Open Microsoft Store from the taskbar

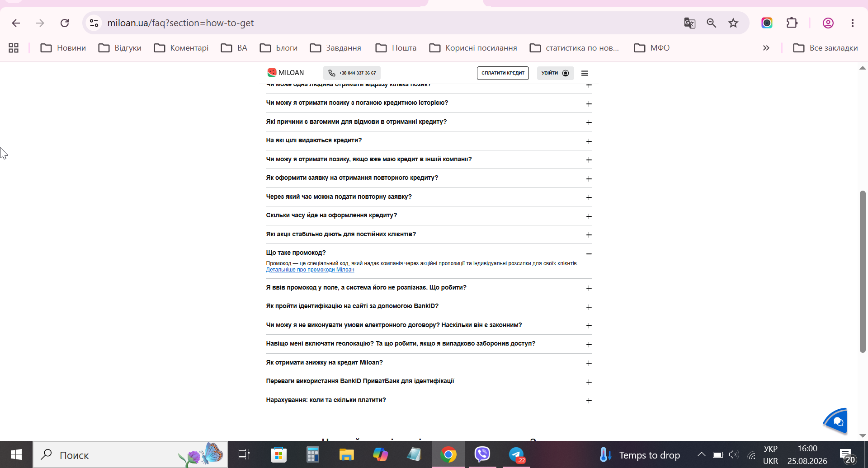278,454
